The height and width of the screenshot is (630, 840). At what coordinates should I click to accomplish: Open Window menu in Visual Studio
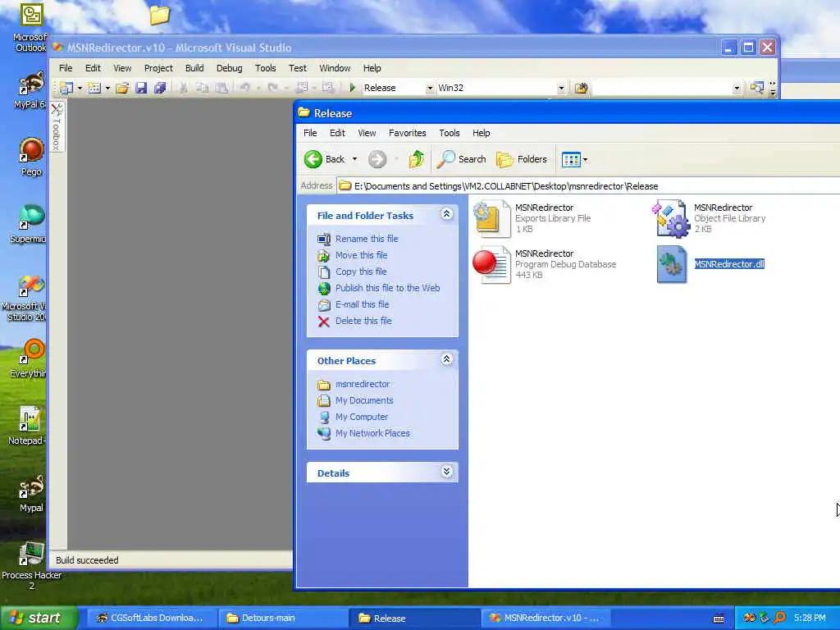[335, 68]
